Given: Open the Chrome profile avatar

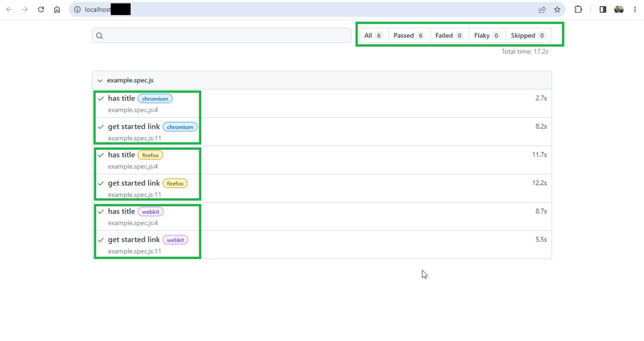Looking at the screenshot, I should 619,10.
